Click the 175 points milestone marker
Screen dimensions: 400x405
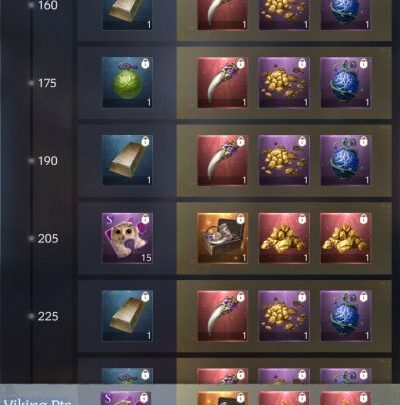click(47, 83)
